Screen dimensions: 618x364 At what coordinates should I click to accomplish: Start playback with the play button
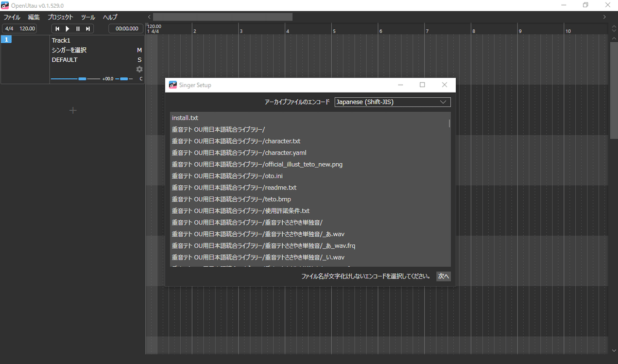[x=67, y=29]
